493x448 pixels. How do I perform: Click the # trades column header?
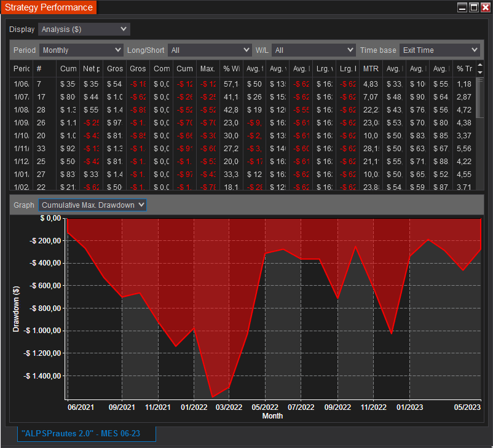point(45,69)
